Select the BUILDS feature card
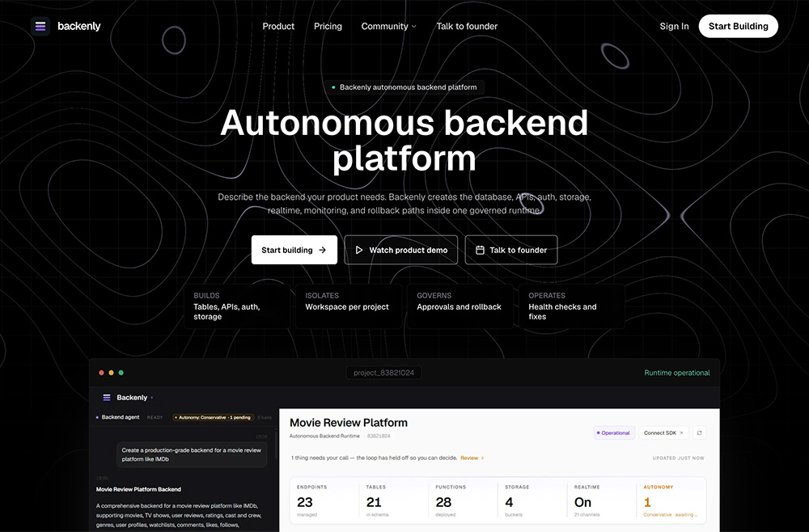This screenshot has width=809, height=532. pyautogui.click(x=237, y=306)
